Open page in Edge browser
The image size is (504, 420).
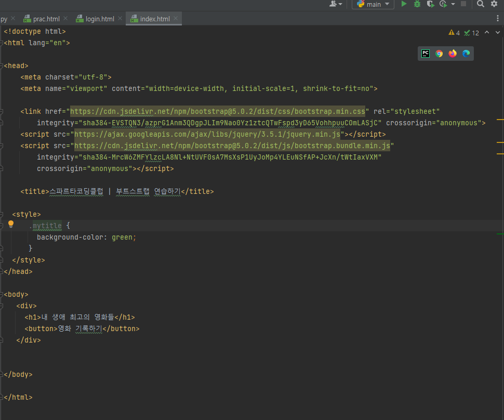tap(466, 54)
